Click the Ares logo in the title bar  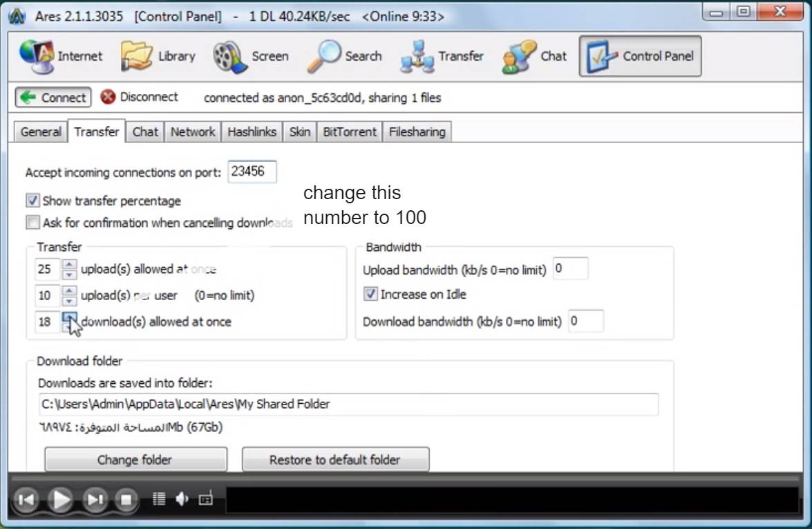pyautogui.click(x=17, y=16)
